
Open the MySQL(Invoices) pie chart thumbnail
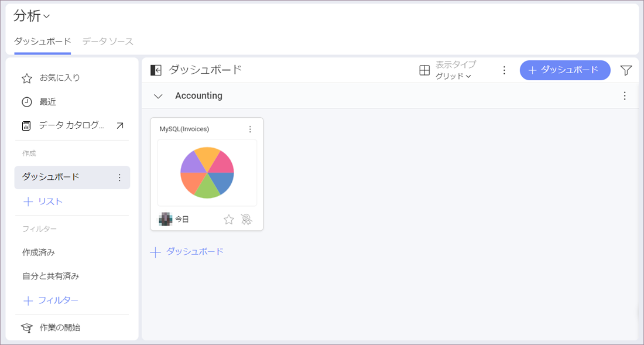point(207,172)
